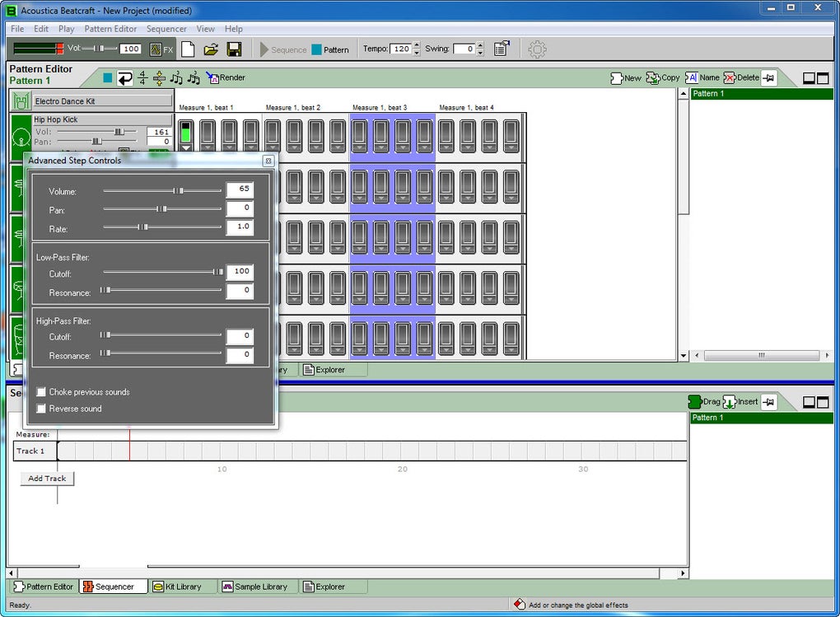Open the File menu

pyautogui.click(x=17, y=29)
